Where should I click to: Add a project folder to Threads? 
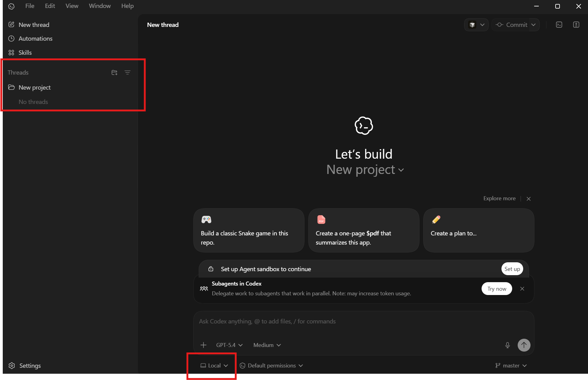(x=114, y=72)
